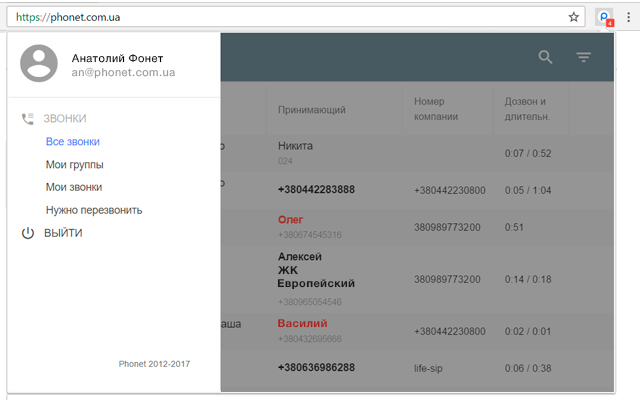
Task: Bookmark the page with the star icon
Action: coord(573,17)
